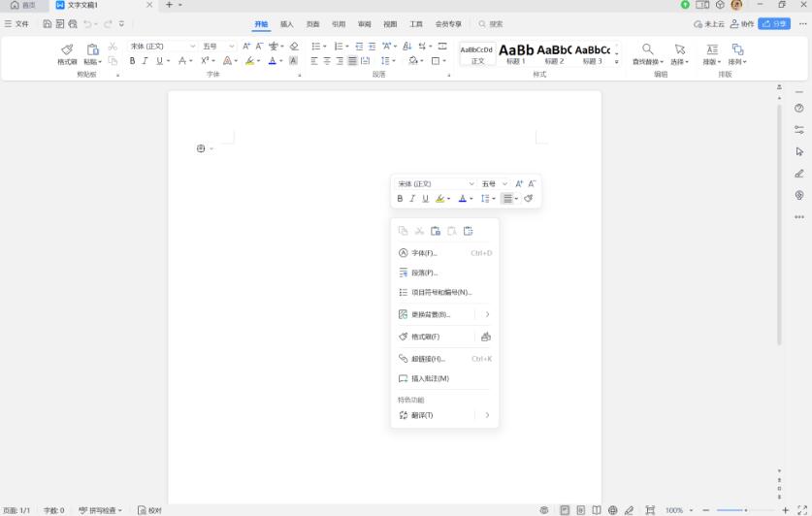Open font size dropdown in floating toolbar

point(504,183)
